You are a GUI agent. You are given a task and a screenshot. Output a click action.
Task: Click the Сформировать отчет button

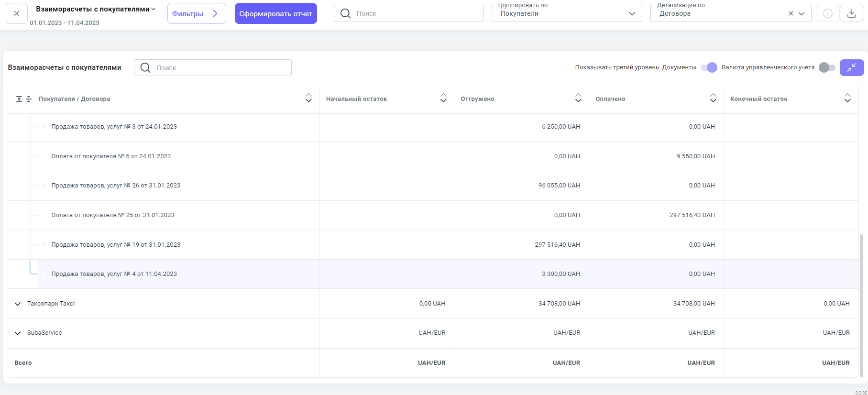click(275, 13)
